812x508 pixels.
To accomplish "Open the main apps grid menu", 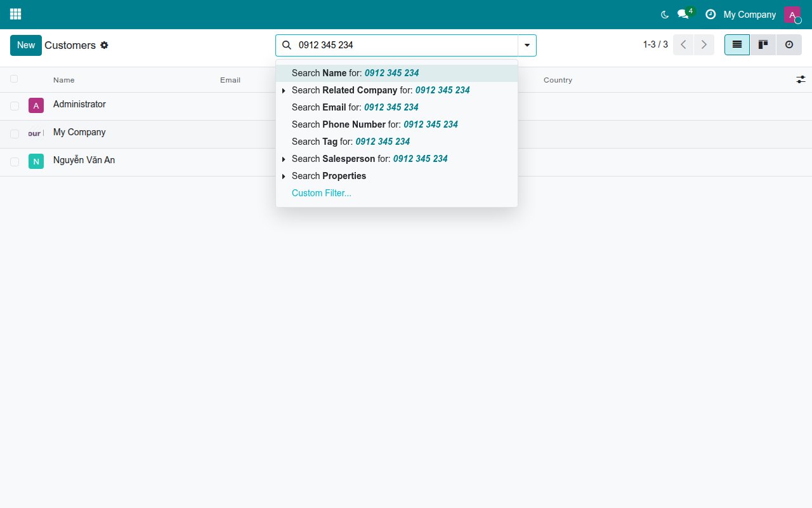I will click(x=16, y=14).
